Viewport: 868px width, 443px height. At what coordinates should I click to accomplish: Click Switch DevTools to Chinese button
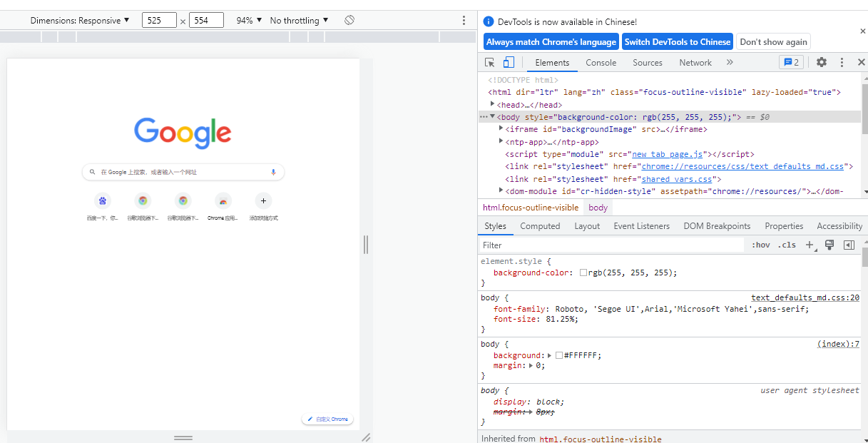point(678,42)
